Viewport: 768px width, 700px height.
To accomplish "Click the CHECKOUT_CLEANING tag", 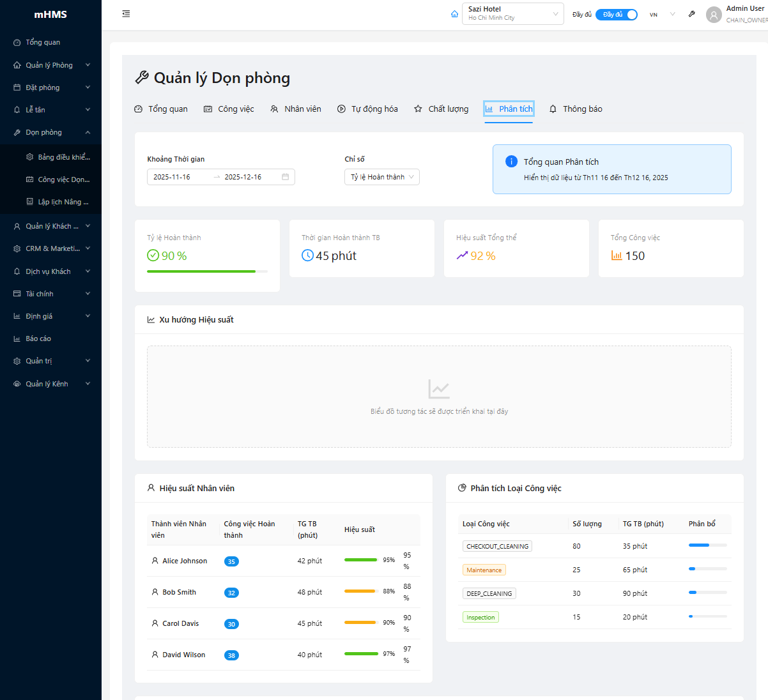I will [x=497, y=546].
